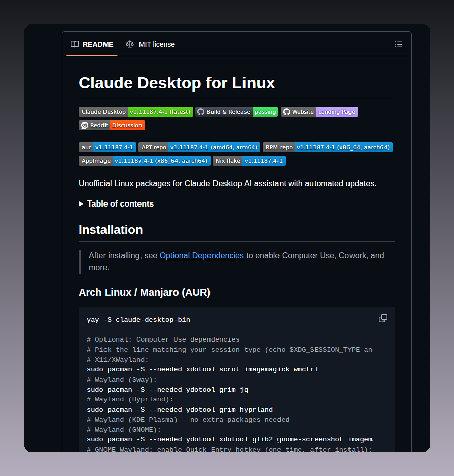Click the APT repo version badge
Image resolution: width=454 pixels, height=476 pixels.
click(x=199, y=147)
